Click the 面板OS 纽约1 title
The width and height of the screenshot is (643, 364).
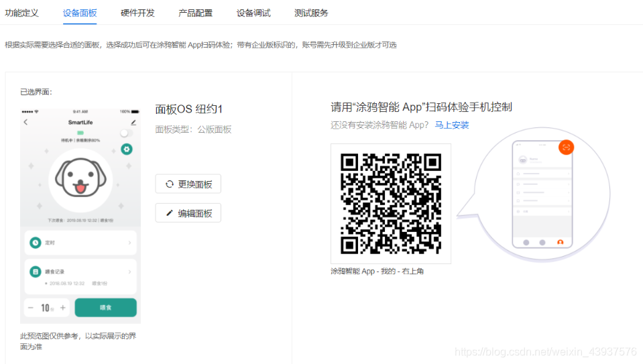tap(188, 109)
